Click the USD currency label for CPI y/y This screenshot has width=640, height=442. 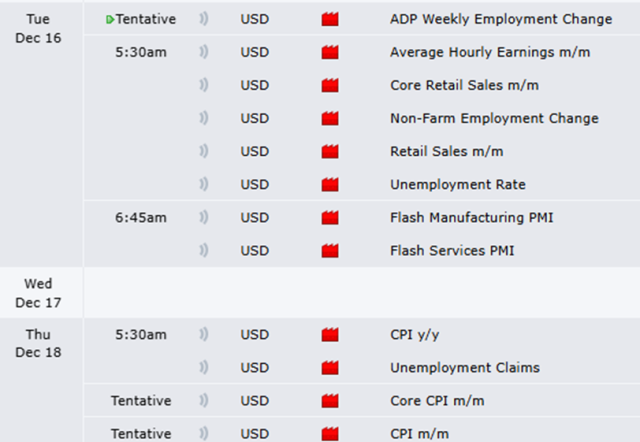click(255, 335)
